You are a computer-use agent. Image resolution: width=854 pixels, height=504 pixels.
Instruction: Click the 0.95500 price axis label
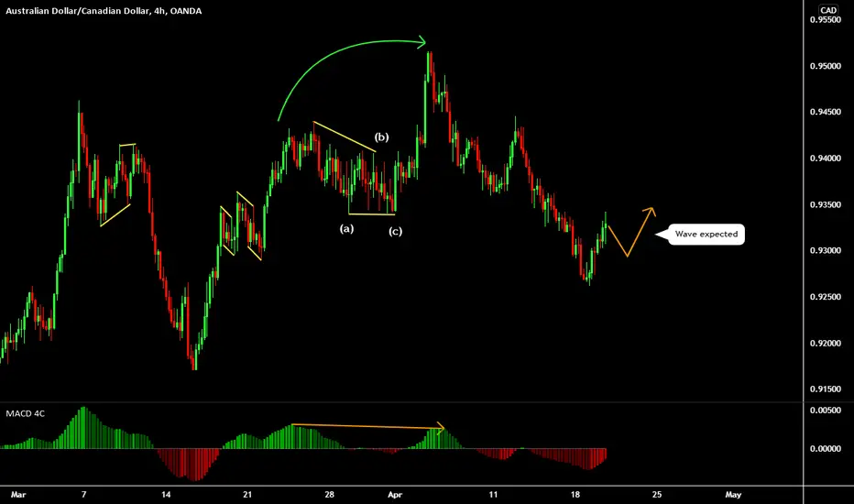[x=825, y=19]
